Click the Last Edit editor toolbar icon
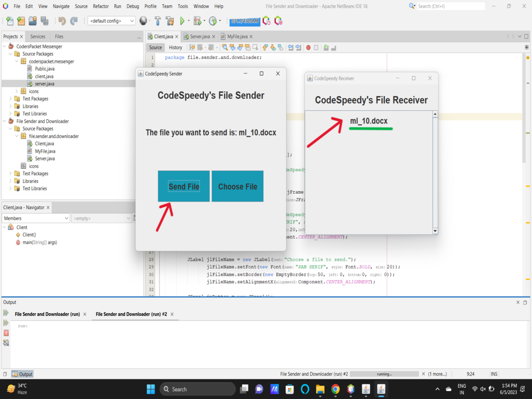Viewport: 532px width, 399px height. click(192, 47)
